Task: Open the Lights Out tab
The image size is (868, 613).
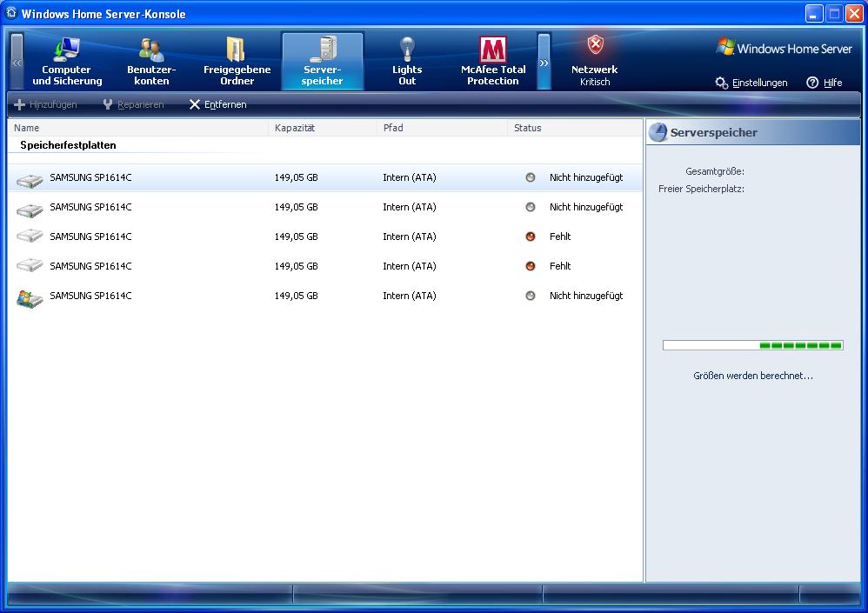Action: click(x=407, y=61)
